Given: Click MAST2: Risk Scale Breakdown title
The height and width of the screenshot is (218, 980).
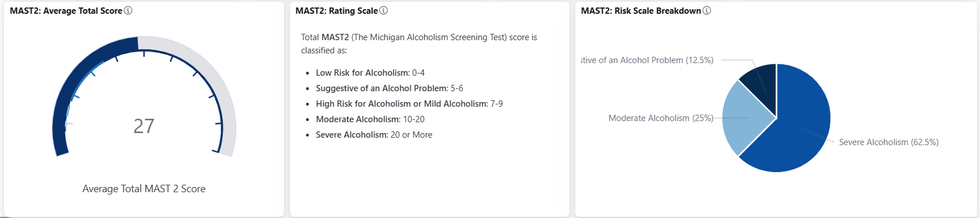Looking at the screenshot, I should pyautogui.click(x=641, y=10).
